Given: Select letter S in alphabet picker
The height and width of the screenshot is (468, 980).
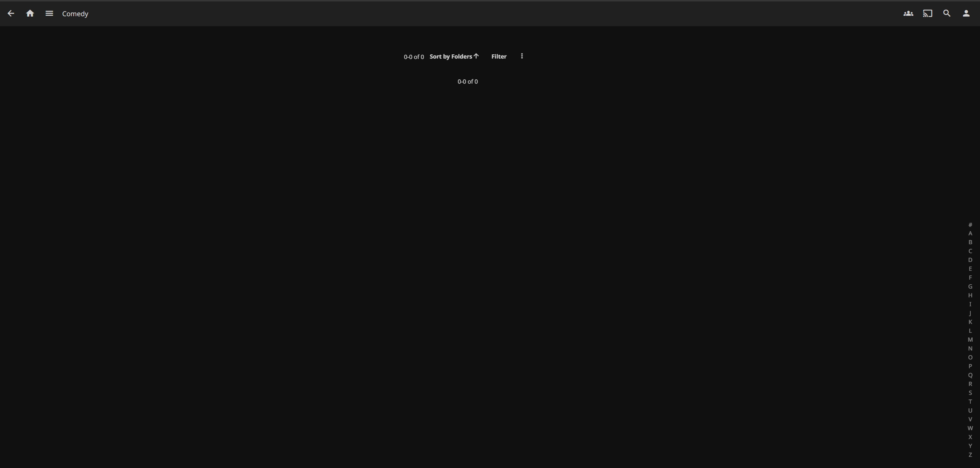Looking at the screenshot, I should (970, 393).
